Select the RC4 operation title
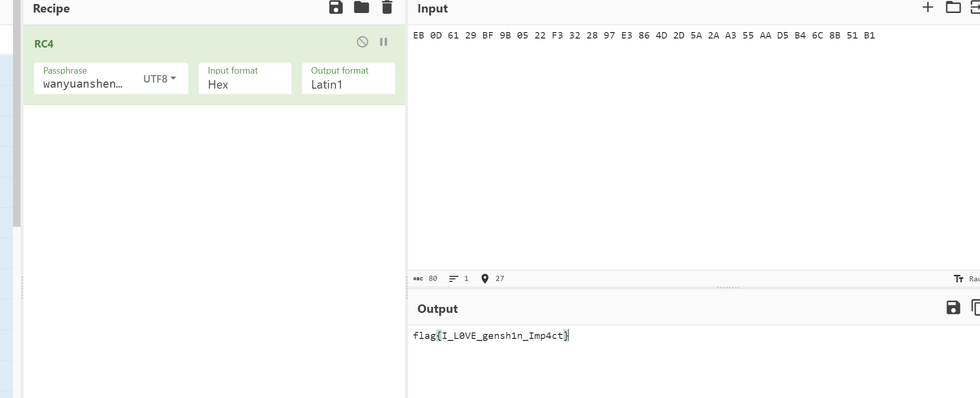This screenshot has height=398, width=980. pos(44,44)
